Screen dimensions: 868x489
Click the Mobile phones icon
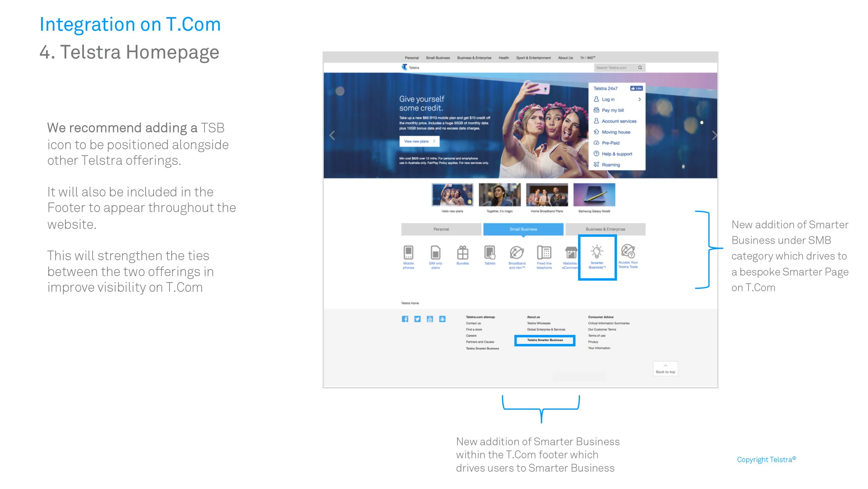(x=408, y=253)
